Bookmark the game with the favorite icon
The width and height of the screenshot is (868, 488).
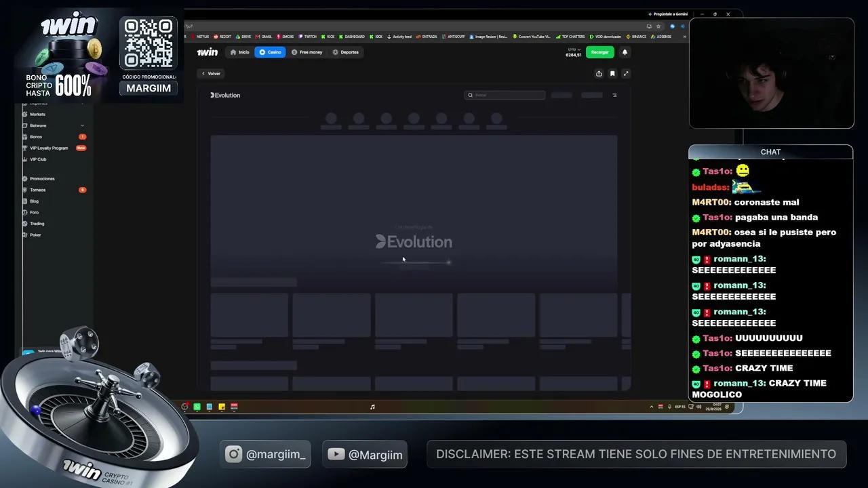(612, 73)
